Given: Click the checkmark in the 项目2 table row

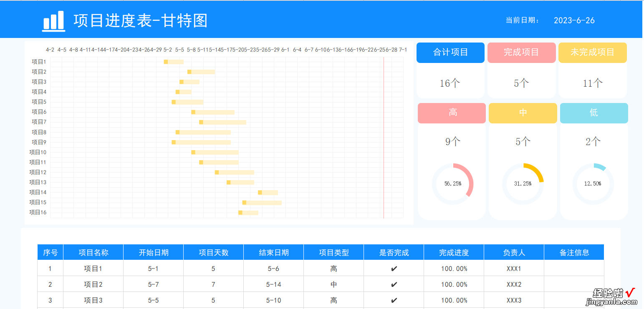Looking at the screenshot, I should [394, 284].
